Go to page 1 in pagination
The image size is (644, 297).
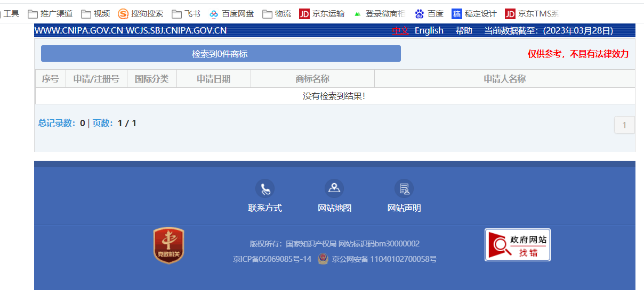pos(624,126)
